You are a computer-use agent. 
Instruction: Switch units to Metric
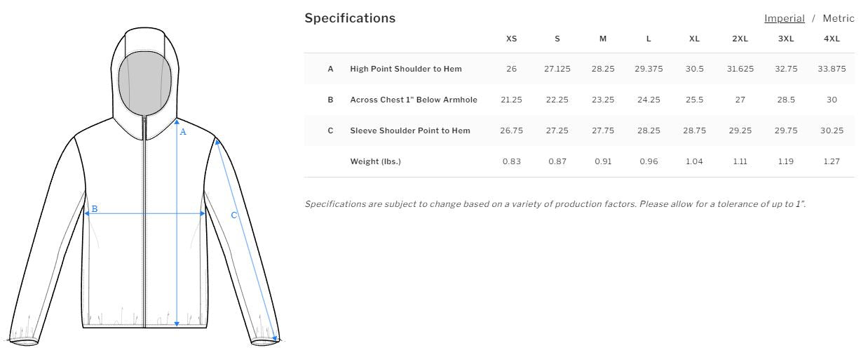click(839, 18)
